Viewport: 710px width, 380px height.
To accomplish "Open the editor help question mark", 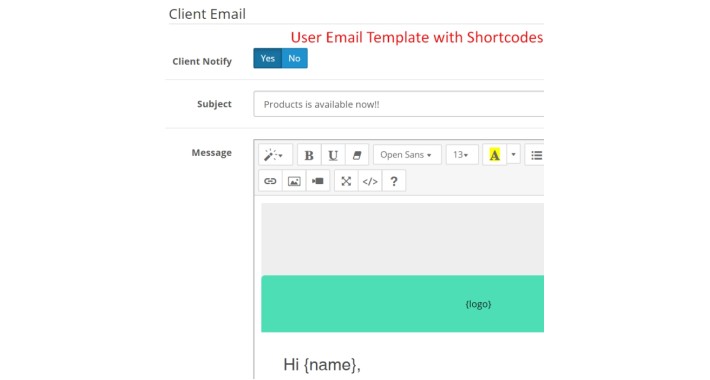I will [394, 181].
